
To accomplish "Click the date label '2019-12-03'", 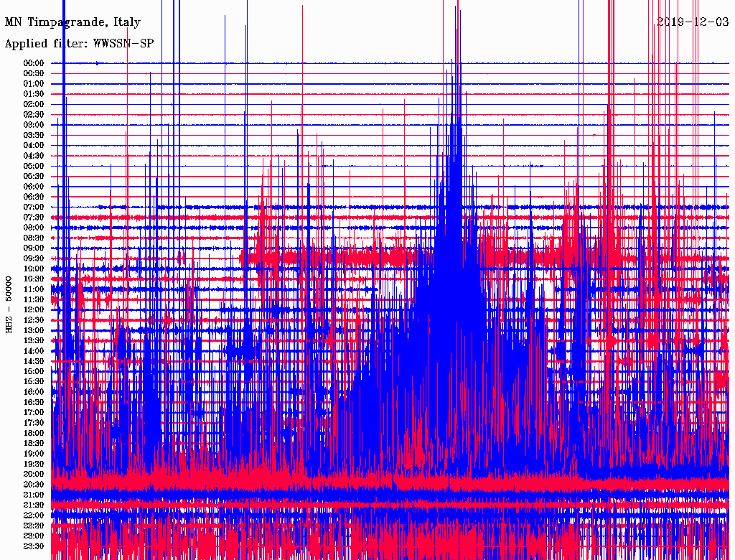I will click(x=693, y=22).
